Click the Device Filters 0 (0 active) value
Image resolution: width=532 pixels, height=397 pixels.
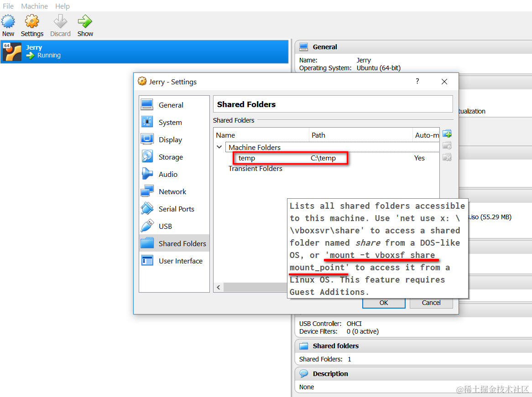click(362, 331)
